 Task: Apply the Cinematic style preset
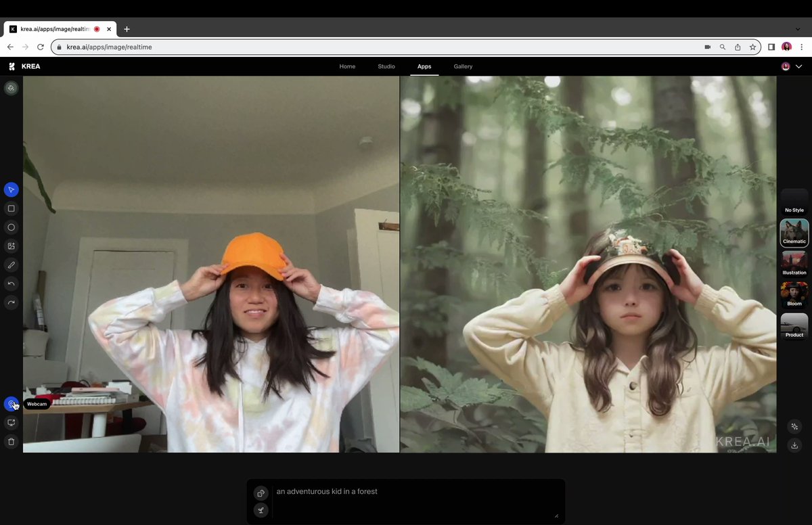tap(794, 233)
